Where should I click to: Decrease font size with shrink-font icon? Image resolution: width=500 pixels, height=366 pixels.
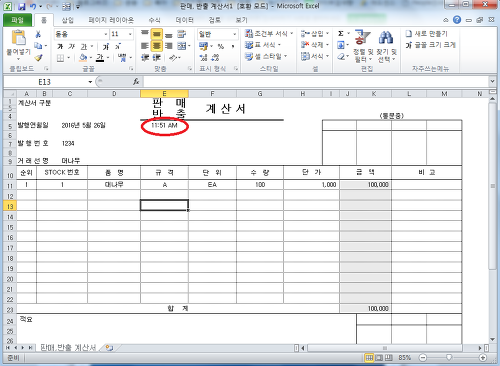[118, 46]
